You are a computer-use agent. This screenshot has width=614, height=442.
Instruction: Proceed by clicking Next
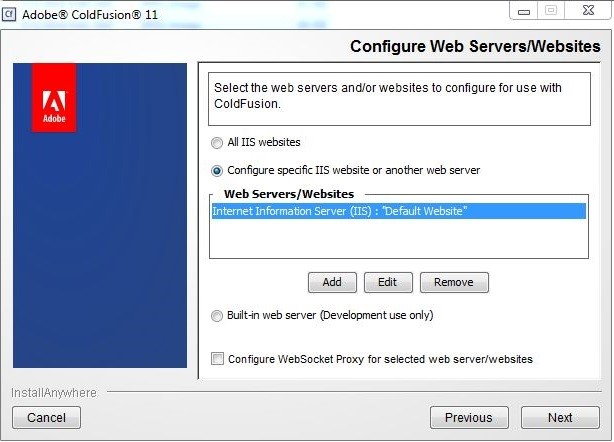coord(560,418)
